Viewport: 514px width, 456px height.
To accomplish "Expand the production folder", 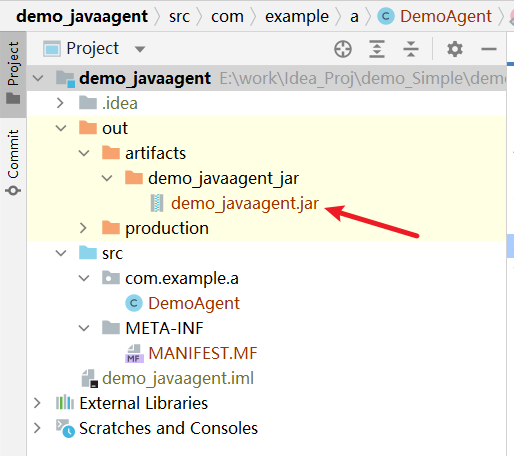I will [x=83, y=228].
